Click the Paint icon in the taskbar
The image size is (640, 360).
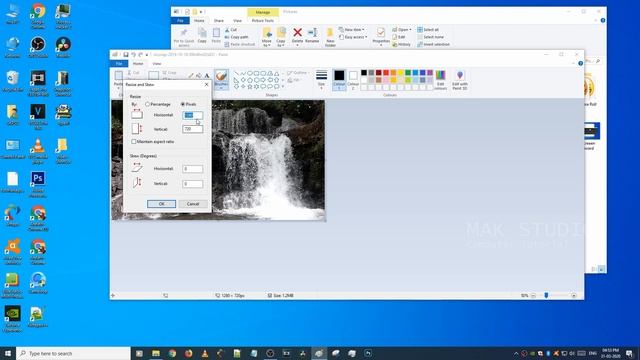click(319, 353)
